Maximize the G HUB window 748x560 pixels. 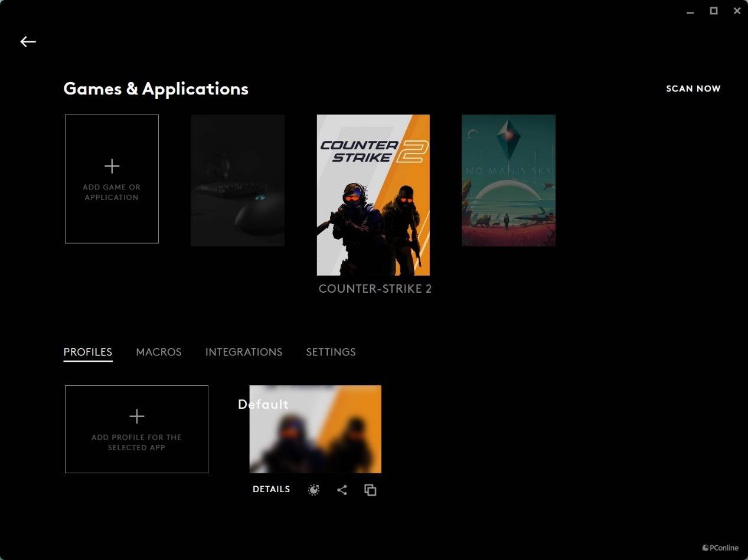[714, 11]
